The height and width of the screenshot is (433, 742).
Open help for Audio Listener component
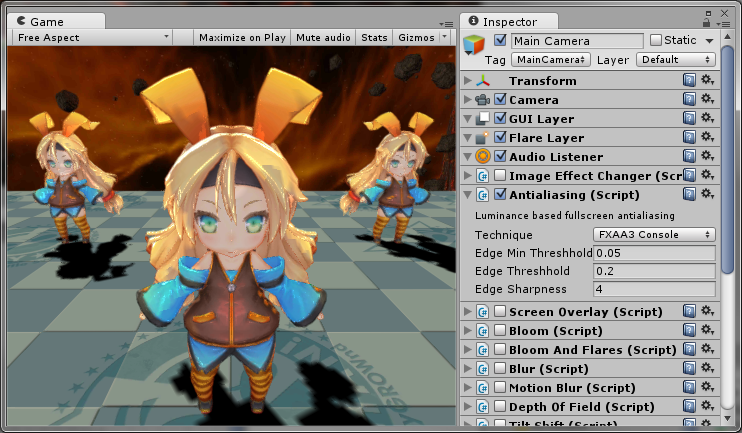[689, 156]
